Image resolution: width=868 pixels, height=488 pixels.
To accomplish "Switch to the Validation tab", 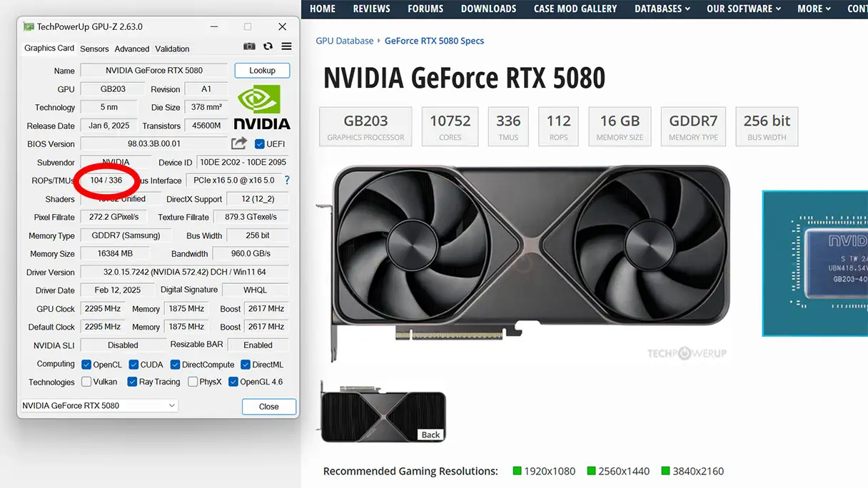I will [172, 49].
